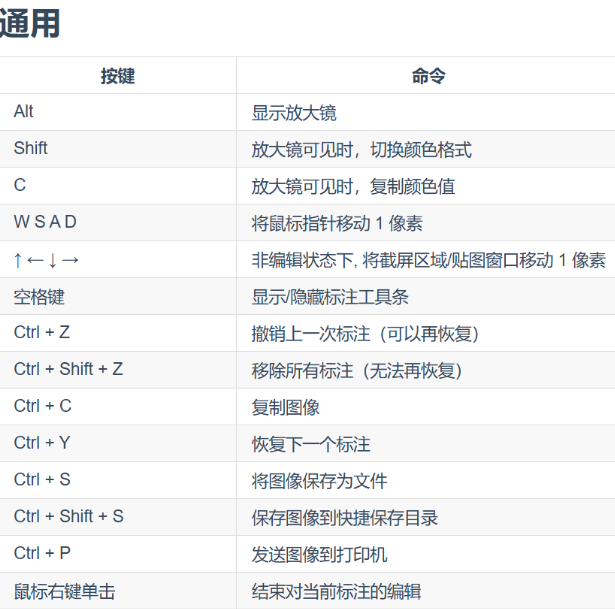Click 撤销上一次标注（可以再恢复）text
615x609 pixels.
366,334
